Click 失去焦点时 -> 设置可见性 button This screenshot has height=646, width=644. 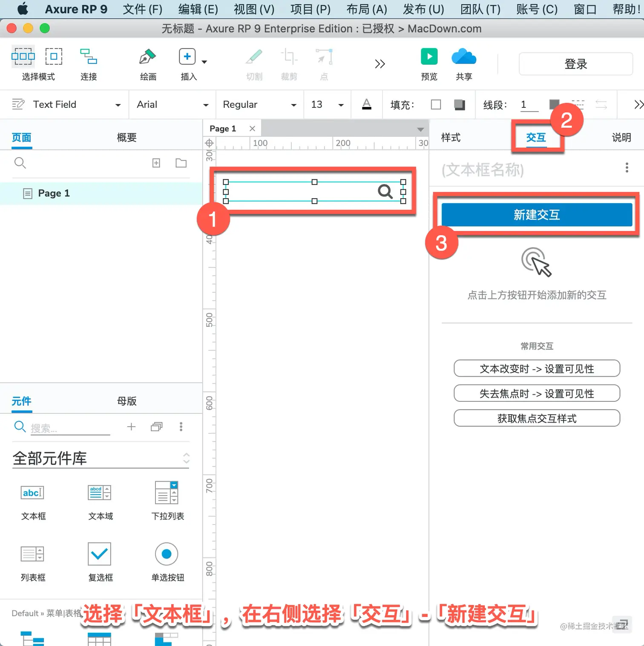537,393
